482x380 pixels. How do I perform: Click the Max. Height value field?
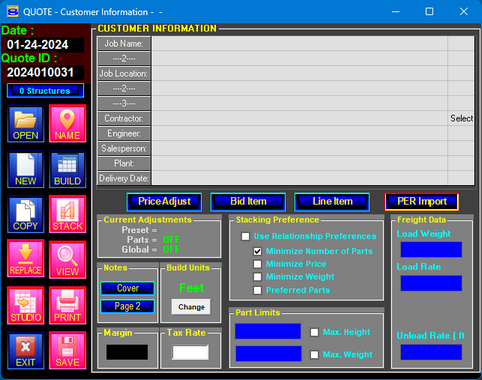click(268, 331)
